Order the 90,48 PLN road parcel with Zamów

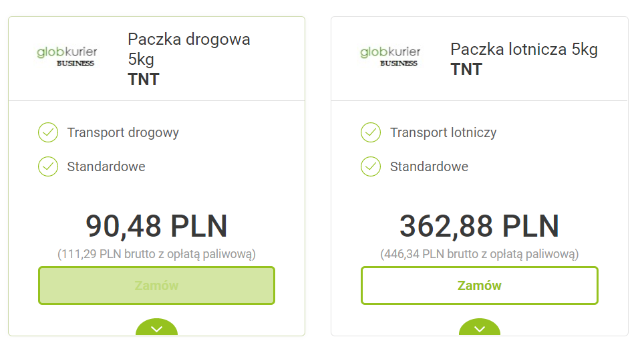coord(156,285)
